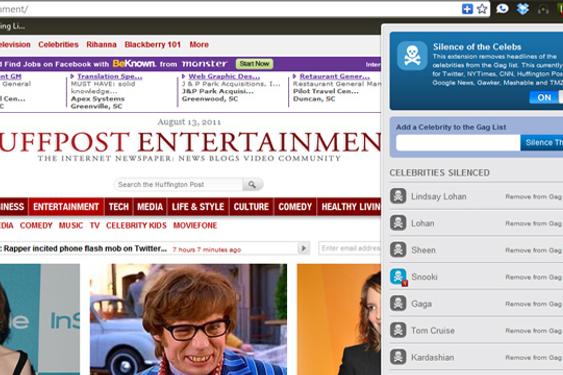Click the HuffPost Entertainment masthead logo
This screenshot has width=563, height=375.
tap(190, 142)
